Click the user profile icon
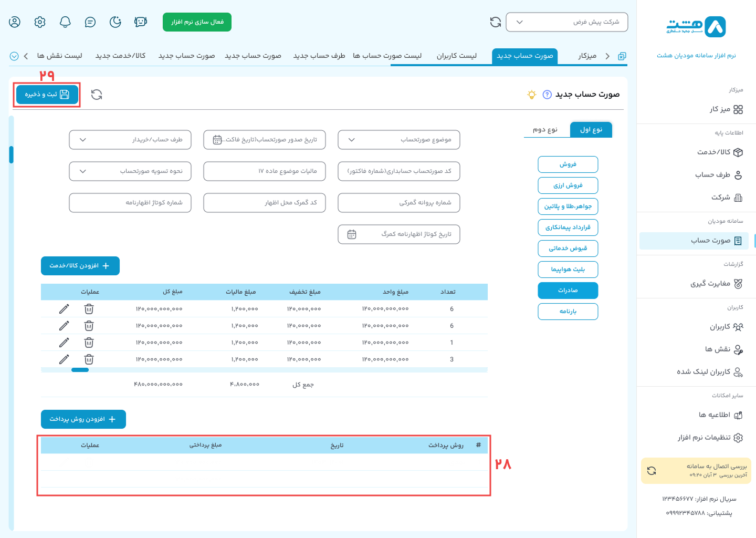This screenshot has height=538, width=756. 15,22
